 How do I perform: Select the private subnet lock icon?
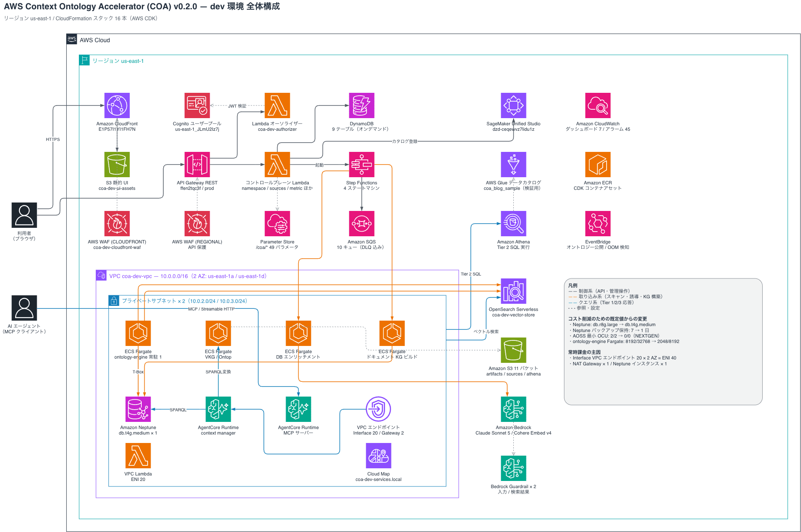point(114,301)
